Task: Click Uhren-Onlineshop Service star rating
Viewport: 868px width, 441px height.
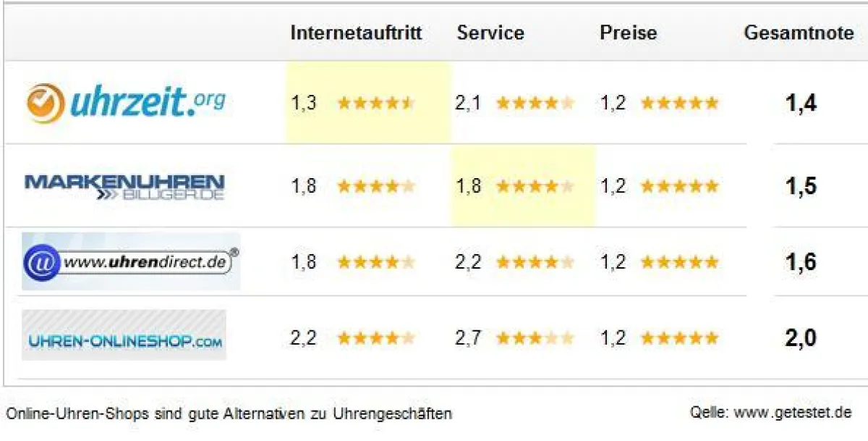Action: point(535,338)
